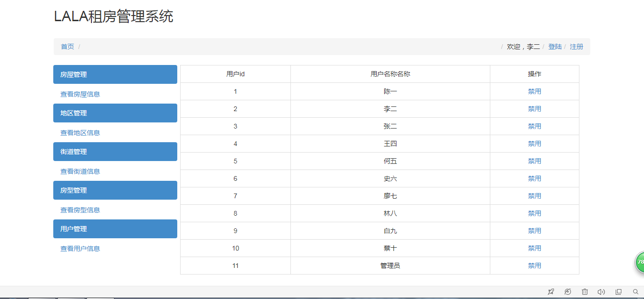Open the 房屋管理 sidebar section
The image size is (644, 299).
(115, 74)
